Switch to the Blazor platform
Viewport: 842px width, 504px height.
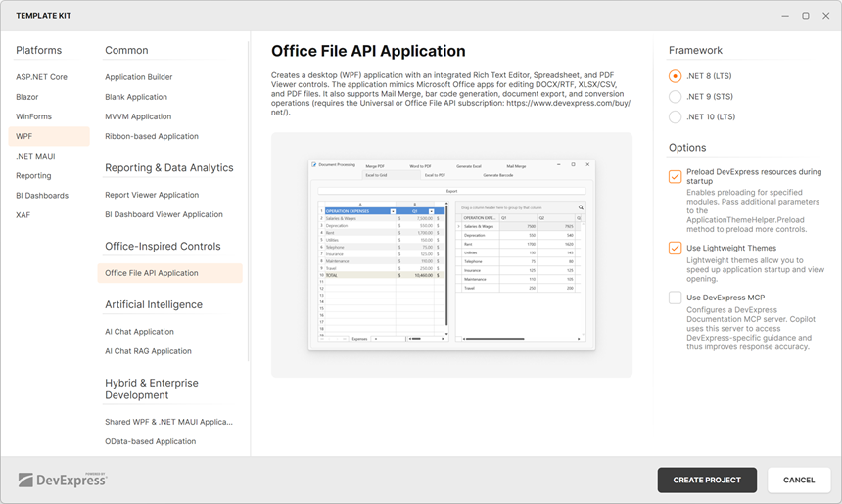pos(49,97)
